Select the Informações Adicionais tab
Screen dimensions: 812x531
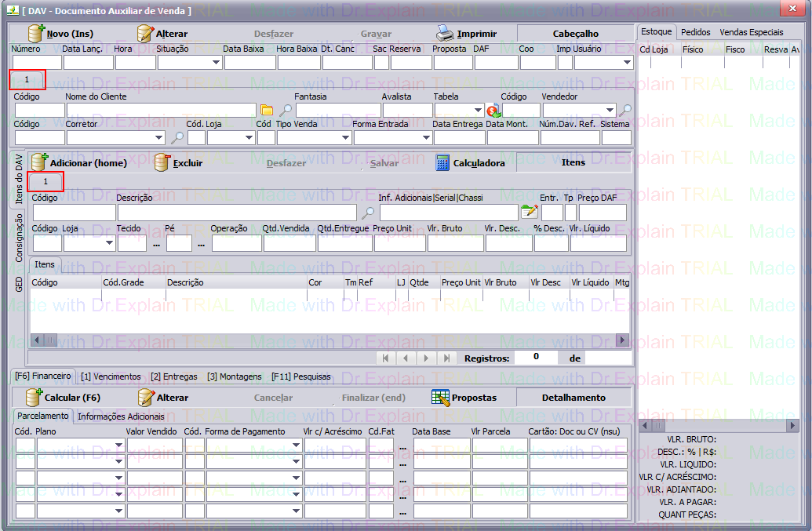click(x=121, y=416)
